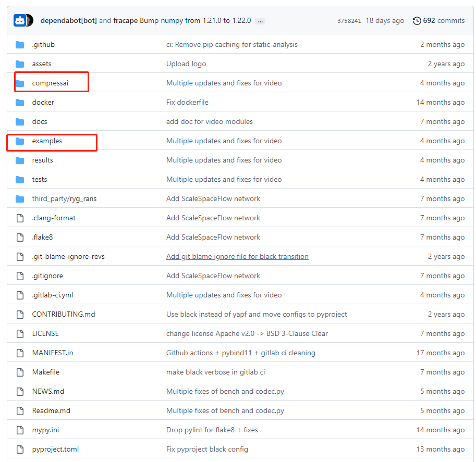Image resolution: width=476 pixels, height=462 pixels.
Task: Click the .gitignore file icon
Action: pos(20,276)
